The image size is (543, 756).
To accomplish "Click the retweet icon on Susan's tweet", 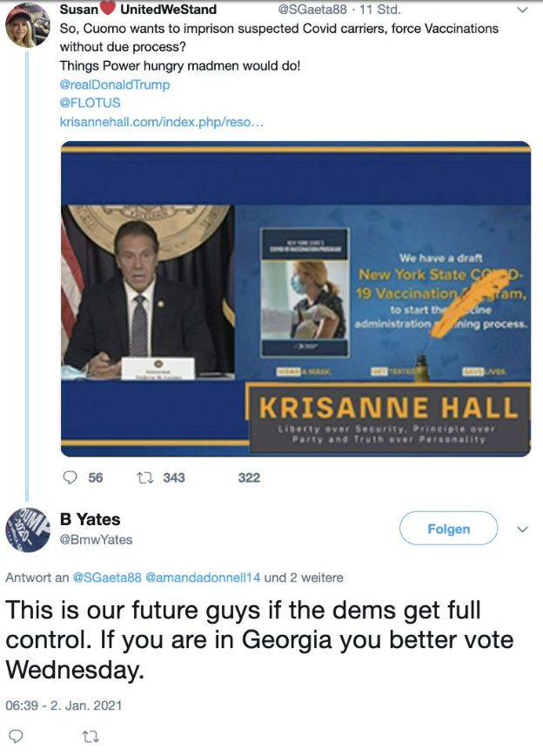I will point(145,478).
